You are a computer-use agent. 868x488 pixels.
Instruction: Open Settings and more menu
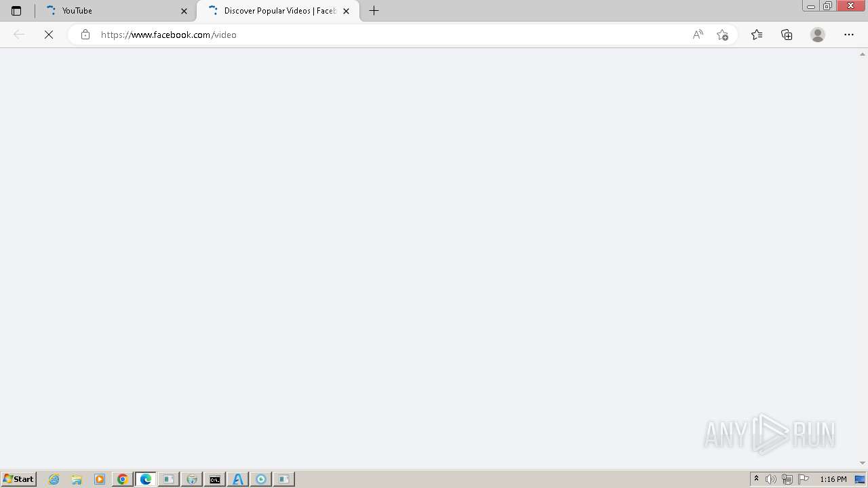tap(849, 35)
